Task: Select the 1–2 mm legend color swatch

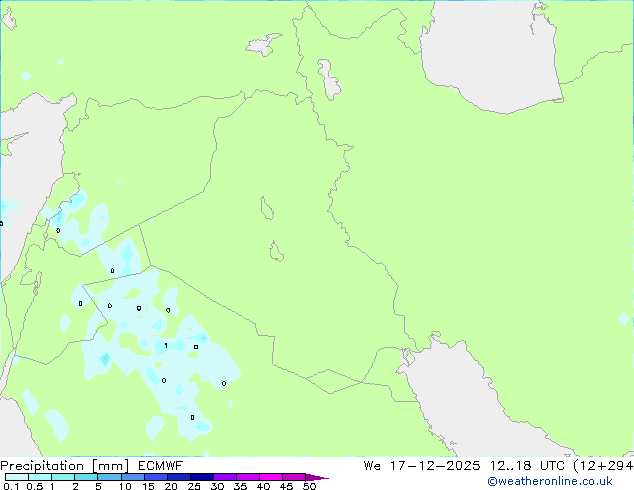Action: (x=63, y=477)
